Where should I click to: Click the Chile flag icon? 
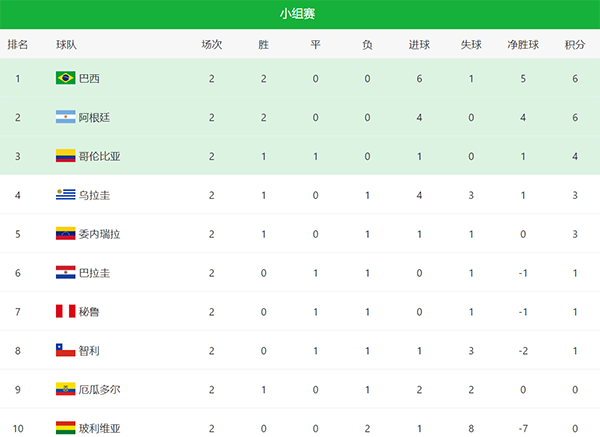(x=66, y=351)
